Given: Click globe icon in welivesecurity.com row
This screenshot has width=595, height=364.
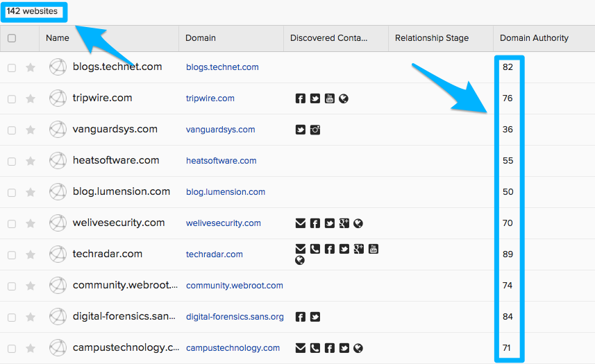Looking at the screenshot, I should [358, 223].
